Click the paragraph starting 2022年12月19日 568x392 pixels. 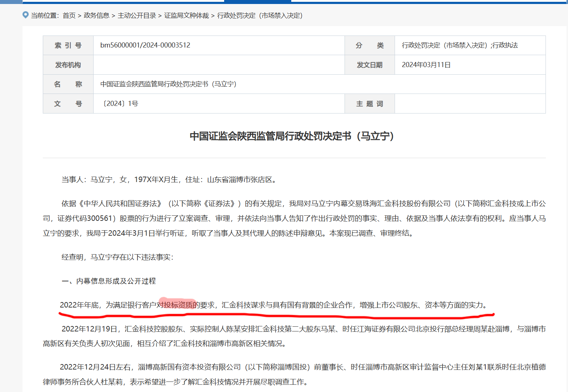click(294, 336)
